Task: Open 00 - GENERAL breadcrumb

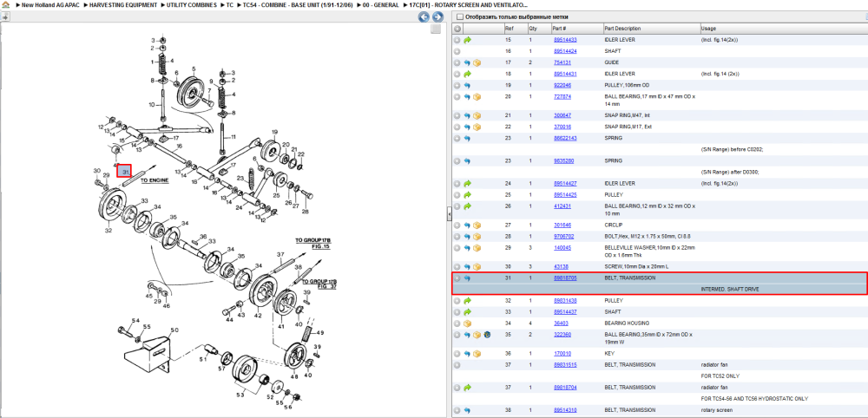Action: [381, 4]
